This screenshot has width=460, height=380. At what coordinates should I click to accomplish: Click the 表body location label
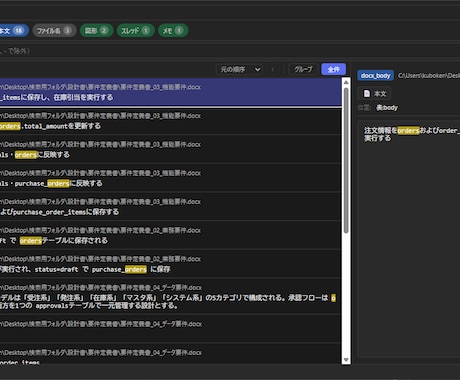[x=387, y=108]
